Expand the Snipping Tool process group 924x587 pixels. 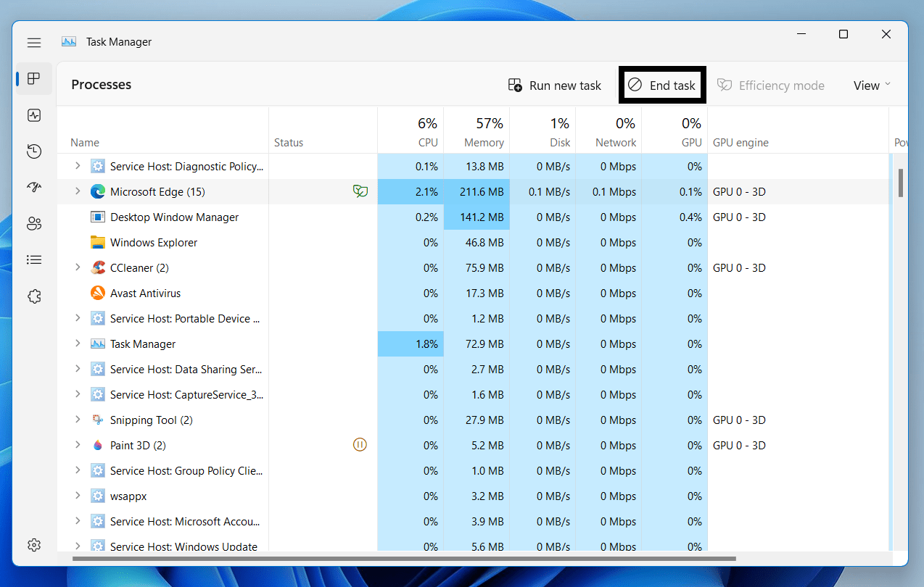click(x=78, y=420)
